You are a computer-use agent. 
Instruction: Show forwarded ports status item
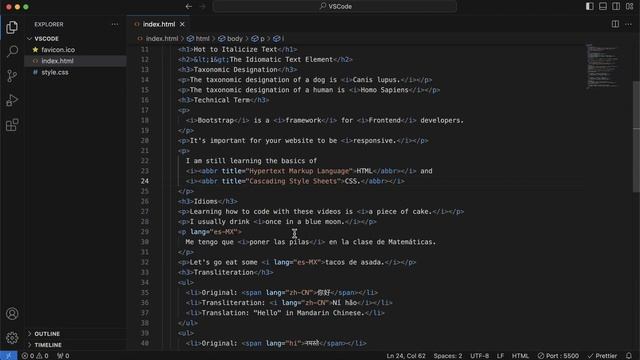tap(63, 356)
